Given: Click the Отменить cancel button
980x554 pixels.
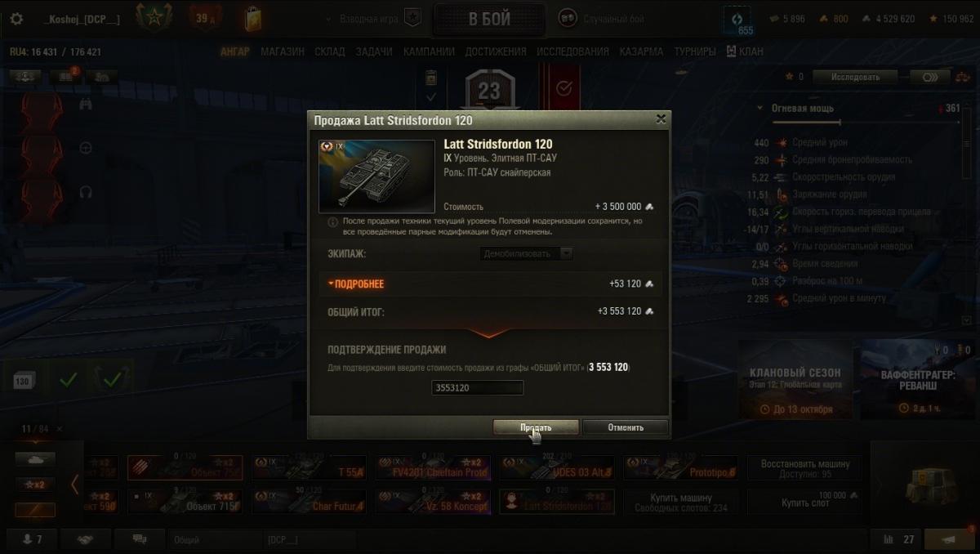Looking at the screenshot, I should tap(626, 427).
